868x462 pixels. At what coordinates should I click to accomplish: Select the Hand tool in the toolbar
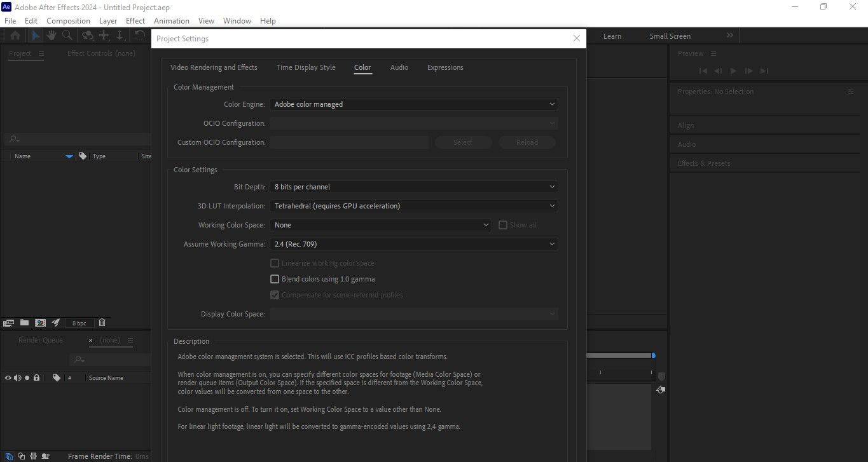point(51,36)
